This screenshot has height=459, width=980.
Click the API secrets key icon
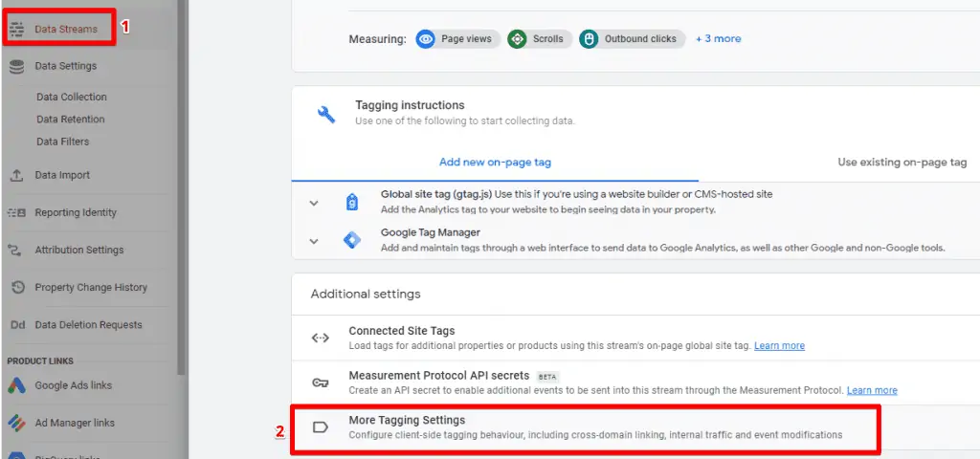[320, 382]
